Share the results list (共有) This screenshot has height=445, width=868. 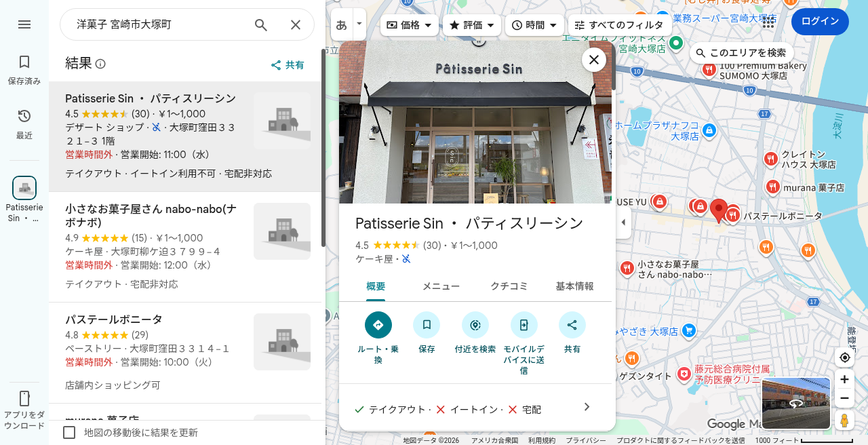(x=288, y=65)
